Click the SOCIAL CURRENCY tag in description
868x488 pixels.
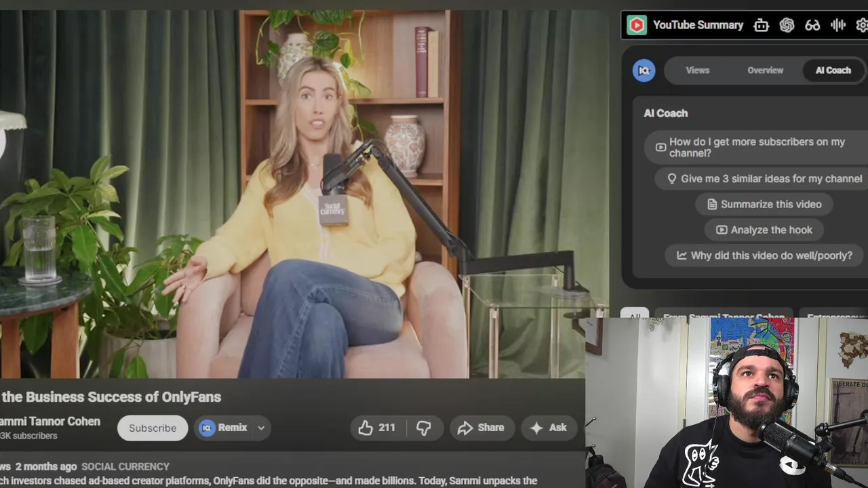pos(125,467)
